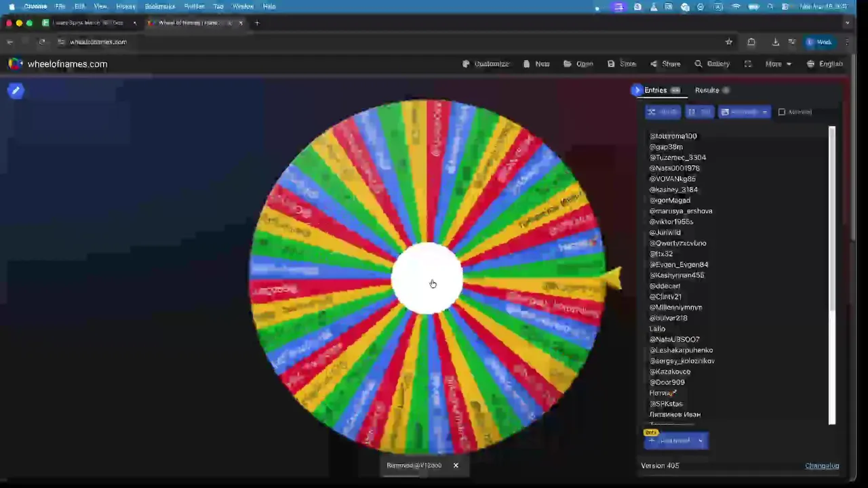Open the Work profile button

(819, 42)
